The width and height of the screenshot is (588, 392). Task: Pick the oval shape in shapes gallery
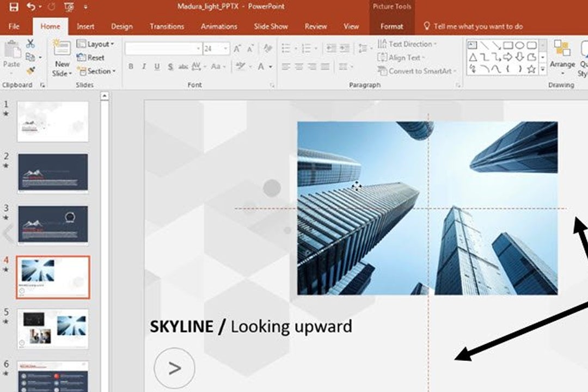pyautogui.click(x=520, y=45)
